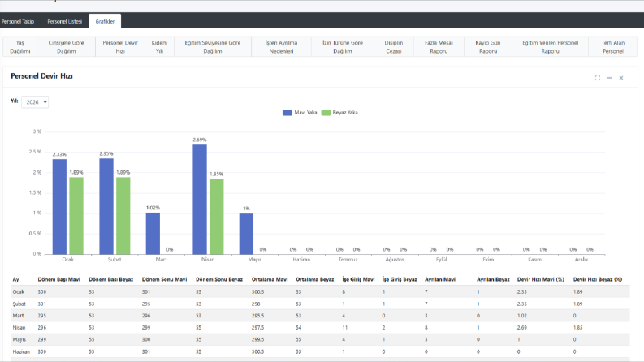This screenshot has height=362, width=644.
Task: Select the Ocak row in the table
Action: pyautogui.click(x=320, y=292)
